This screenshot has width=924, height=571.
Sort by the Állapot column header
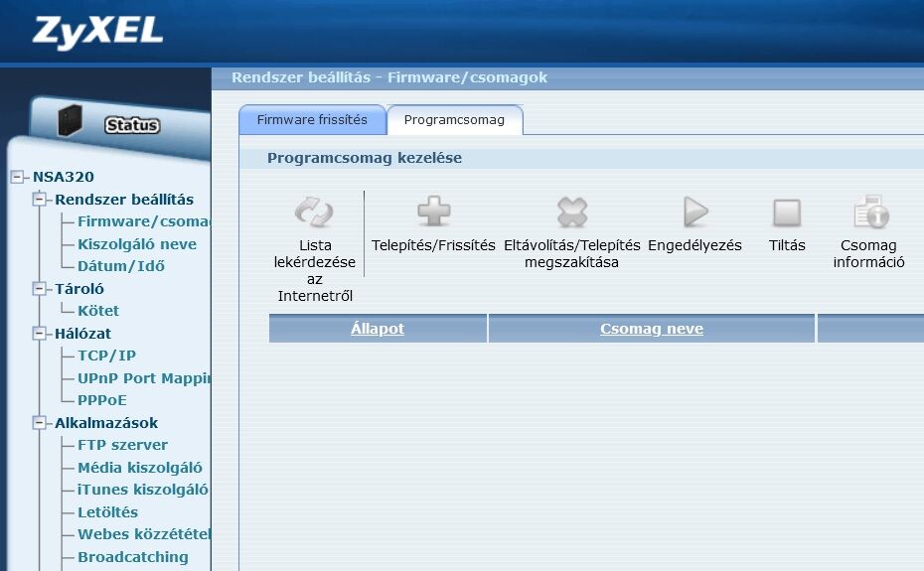378,329
